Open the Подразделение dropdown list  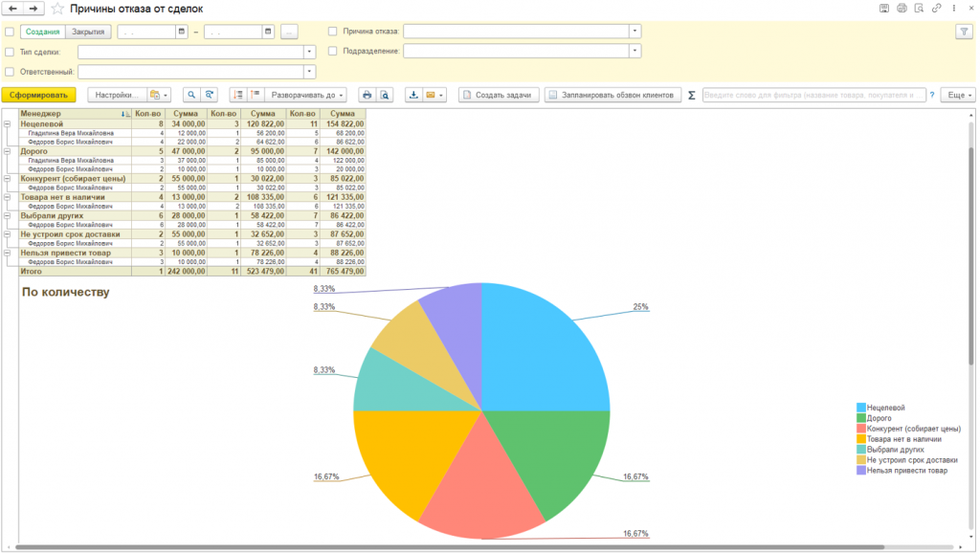point(635,51)
